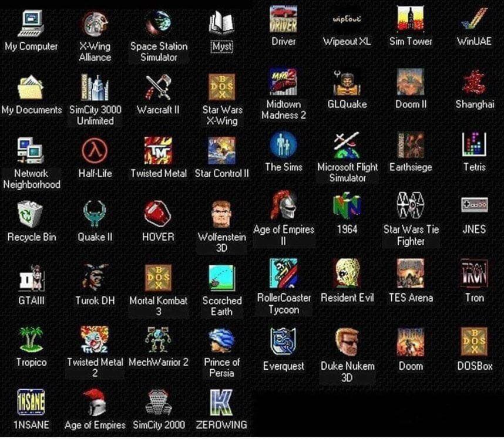Click the 1NSANE license plate icon
Image resolution: width=504 pixels, height=439 pixels.
pos(31,403)
